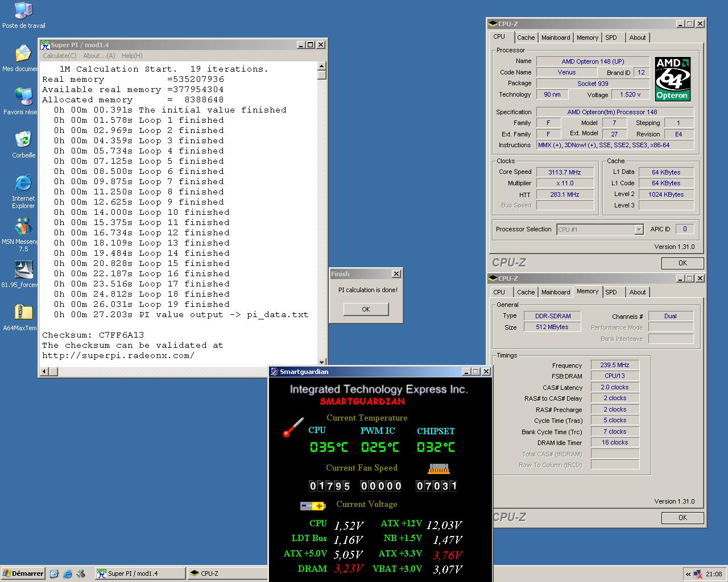Screen dimensions: 728x582
Task: Click OK in the PI calculation done dialog
Action: click(366, 309)
